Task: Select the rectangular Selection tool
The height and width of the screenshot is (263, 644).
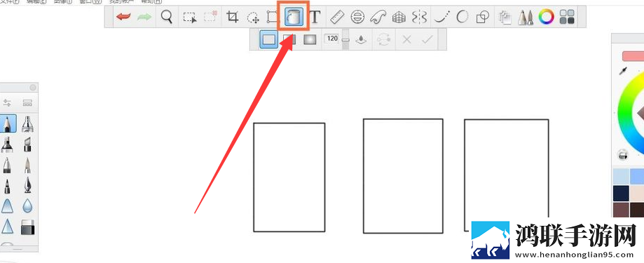Action: tap(190, 18)
